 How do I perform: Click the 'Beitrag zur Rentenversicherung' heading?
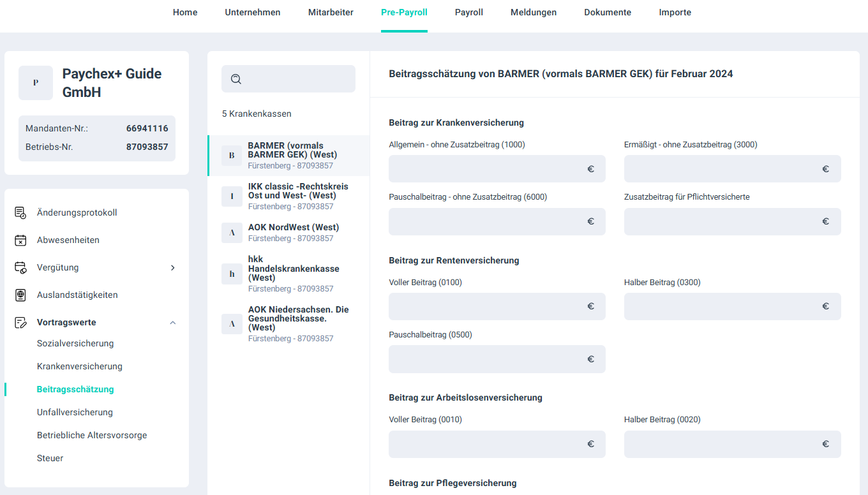(x=454, y=260)
